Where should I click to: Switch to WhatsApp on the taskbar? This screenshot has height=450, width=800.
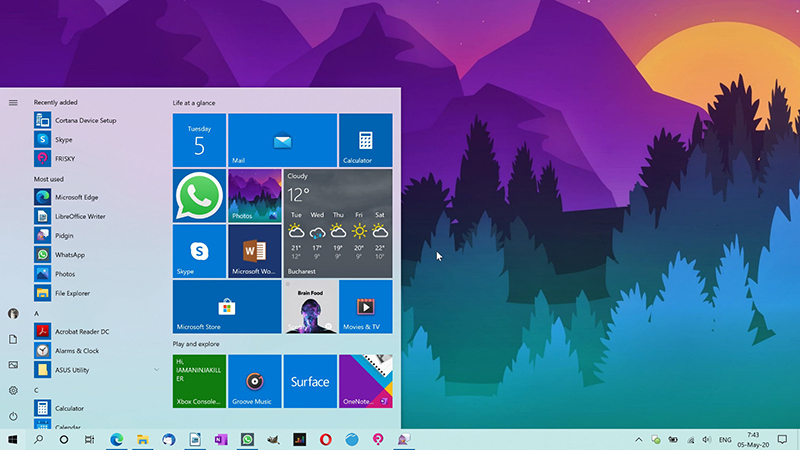(247, 439)
